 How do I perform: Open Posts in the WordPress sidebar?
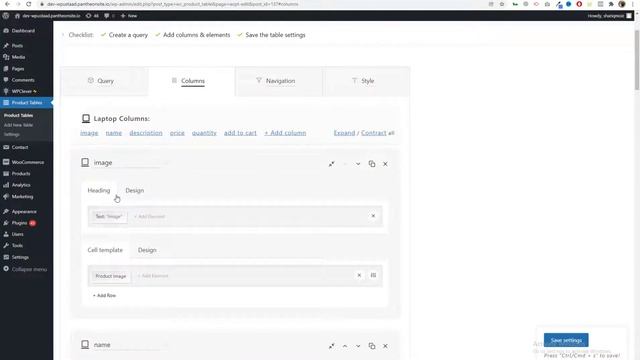pos(17,46)
